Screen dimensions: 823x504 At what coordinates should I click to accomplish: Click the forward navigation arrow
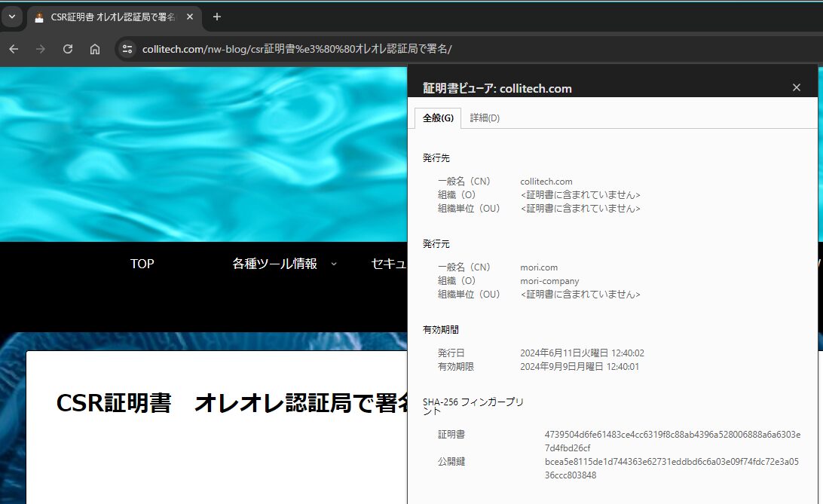pyautogui.click(x=41, y=49)
